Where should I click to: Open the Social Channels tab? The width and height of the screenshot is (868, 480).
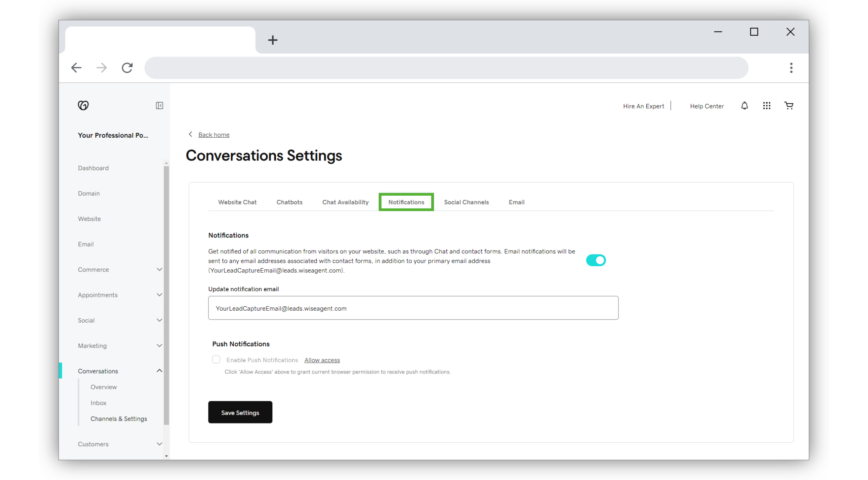coord(466,202)
